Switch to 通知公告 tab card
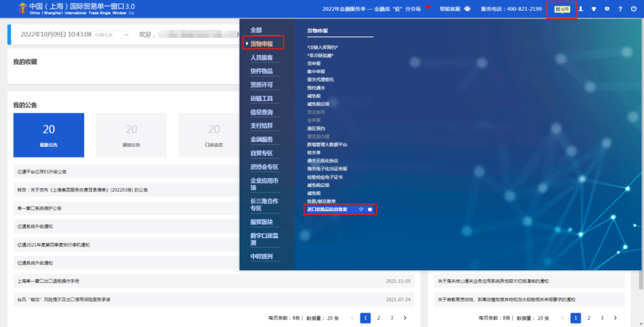 pyautogui.click(x=131, y=135)
